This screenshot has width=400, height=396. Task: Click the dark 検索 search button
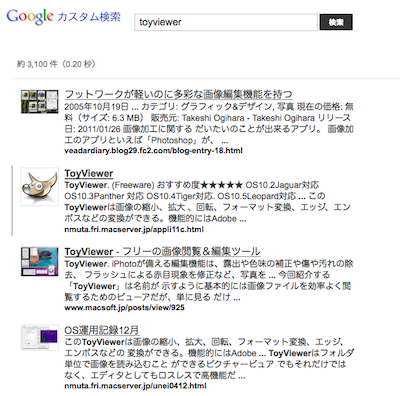(336, 22)
